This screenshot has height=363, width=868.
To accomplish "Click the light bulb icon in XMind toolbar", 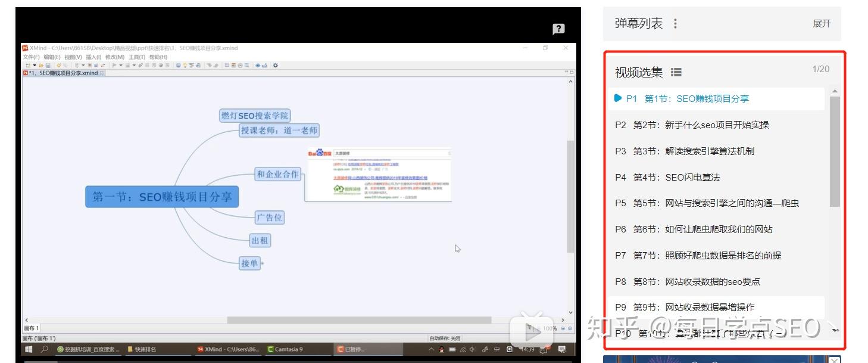I will click(185, 66).
